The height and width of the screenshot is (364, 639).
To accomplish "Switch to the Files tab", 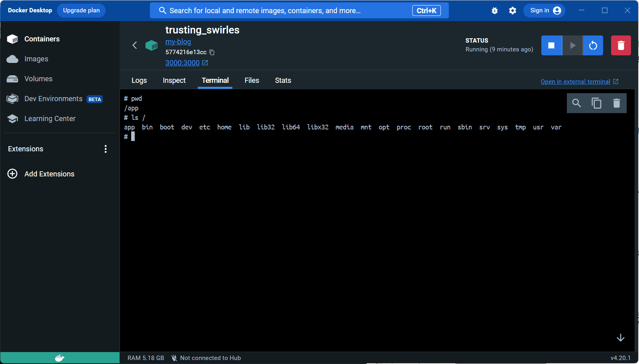I will pos(252,80).
